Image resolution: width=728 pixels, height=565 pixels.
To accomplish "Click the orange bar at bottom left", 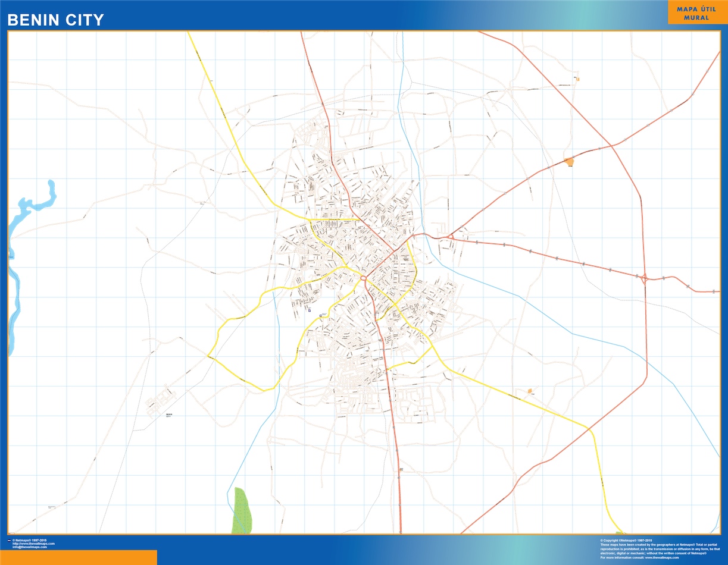I will (x=79, y=557).
